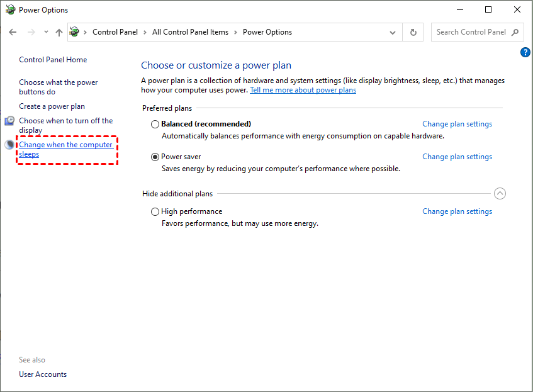Click the Back arrow navigation button

point(13,32)
